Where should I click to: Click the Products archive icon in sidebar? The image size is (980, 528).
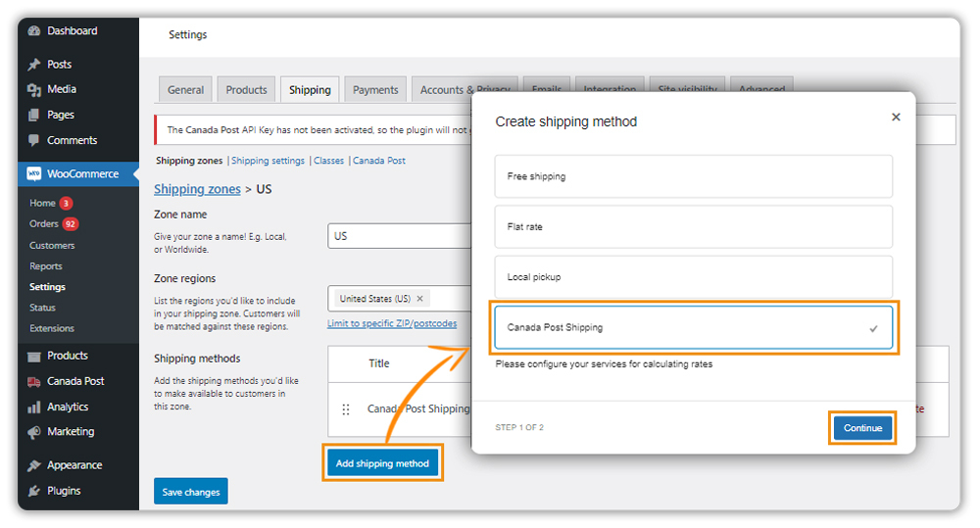coord(34,357)
